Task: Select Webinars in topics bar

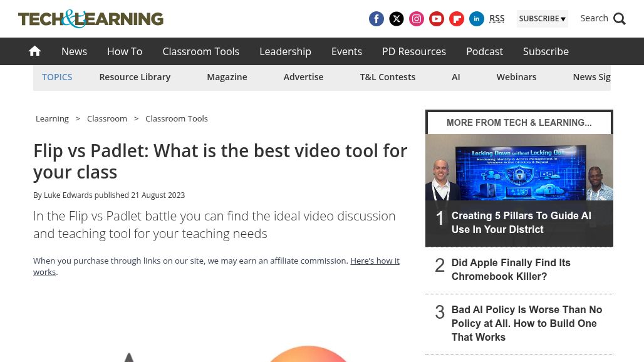Action: [x=516, y=77]
